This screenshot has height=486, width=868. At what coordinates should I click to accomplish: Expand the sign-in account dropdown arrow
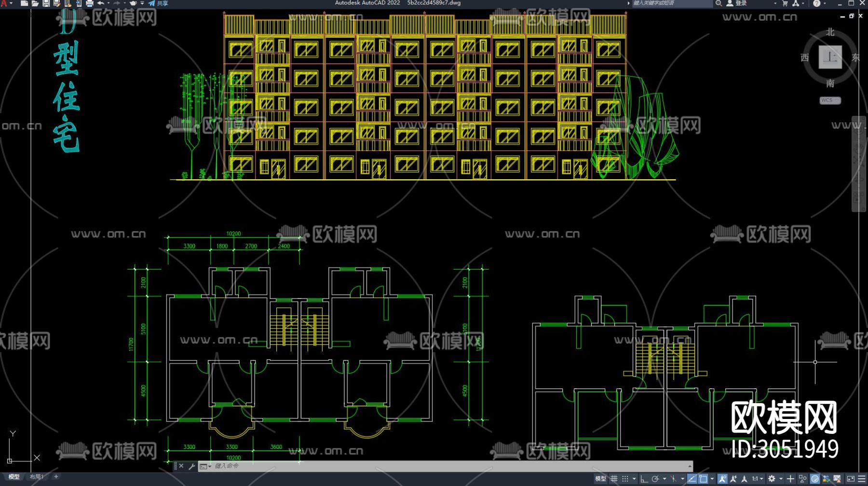tap(775, 3)
